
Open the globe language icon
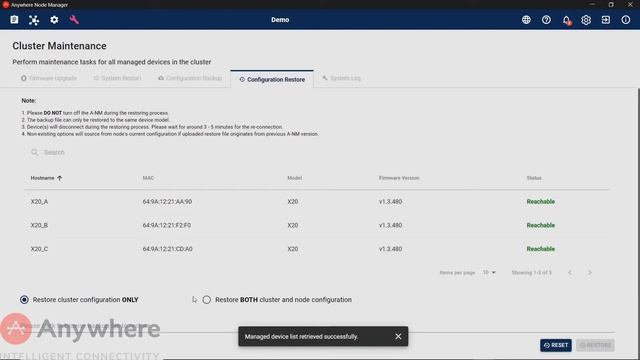coord(526,20)
